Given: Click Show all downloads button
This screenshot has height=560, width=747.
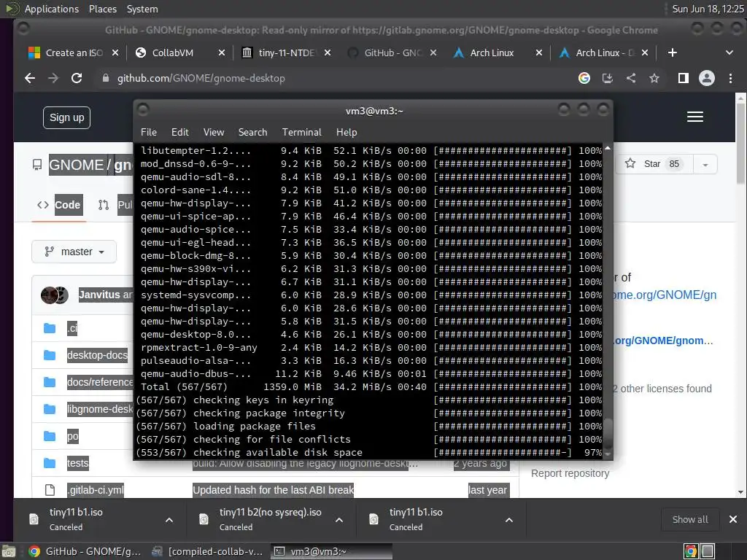Looking at the screenshot, I should click(690, 519).
